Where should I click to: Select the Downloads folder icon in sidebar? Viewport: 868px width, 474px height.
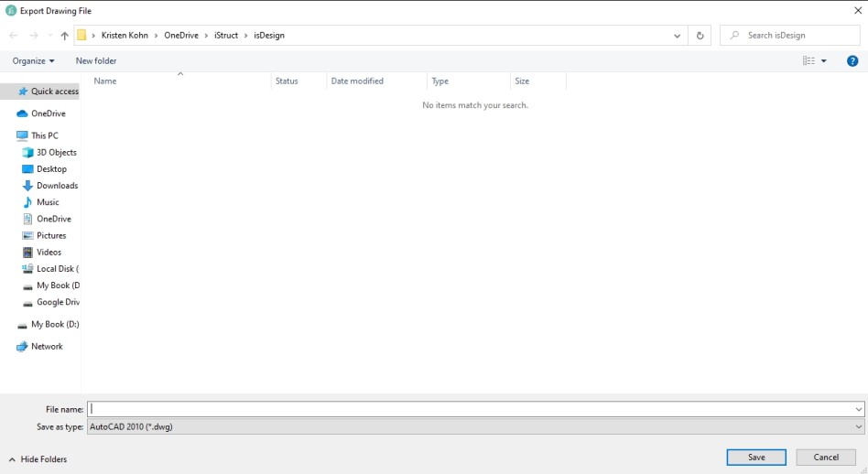pyautogui.click(x=27, y=186)
